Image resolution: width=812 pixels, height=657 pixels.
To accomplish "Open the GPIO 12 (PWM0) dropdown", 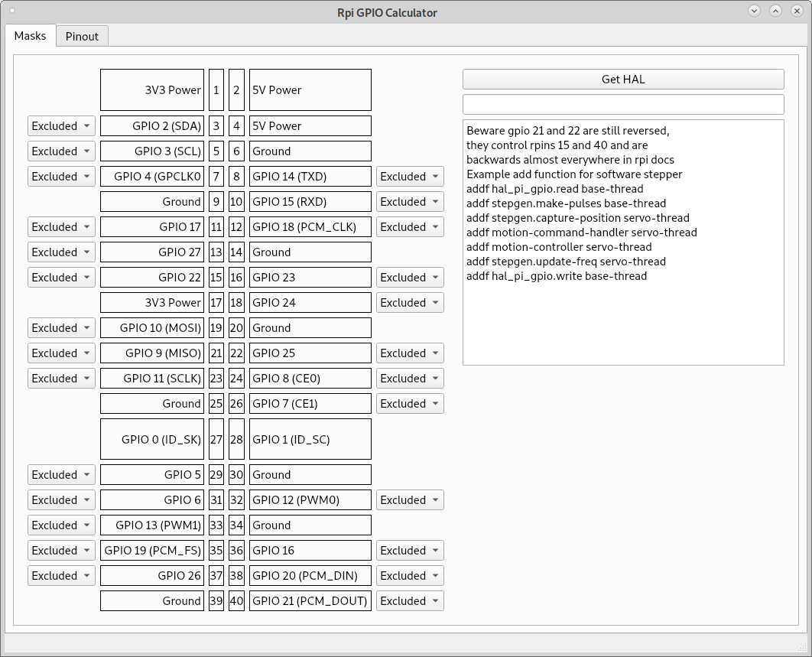I will [x=410, y=500].
